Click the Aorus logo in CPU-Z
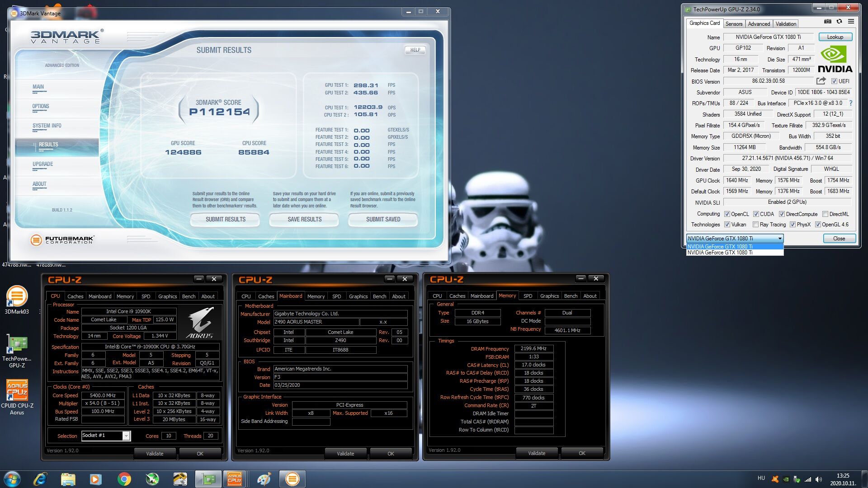 pos(199,323)
